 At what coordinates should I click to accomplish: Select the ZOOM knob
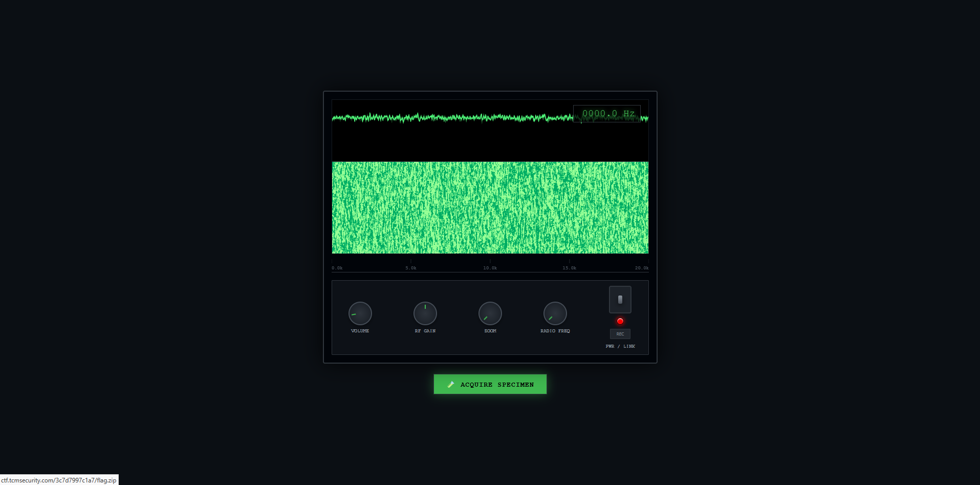490,313
